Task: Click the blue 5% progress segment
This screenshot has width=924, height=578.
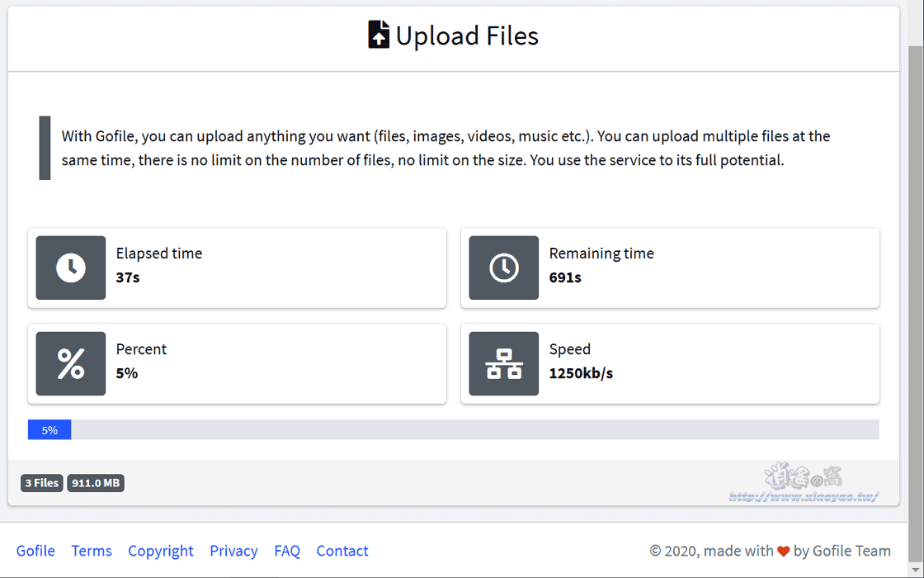Action: tap(49, 429)
